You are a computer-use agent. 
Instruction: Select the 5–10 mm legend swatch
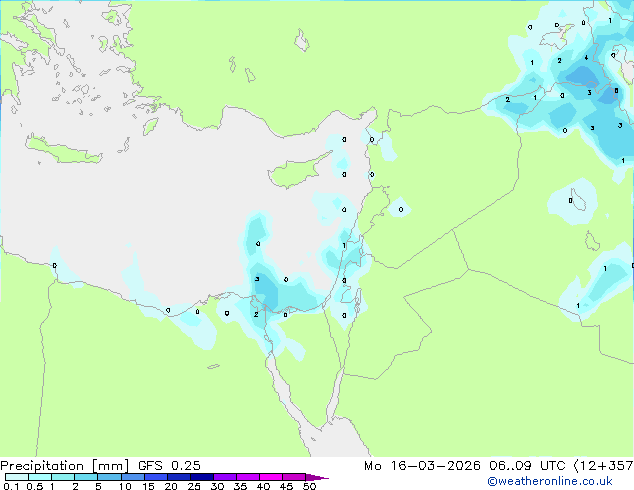(109, 477)
